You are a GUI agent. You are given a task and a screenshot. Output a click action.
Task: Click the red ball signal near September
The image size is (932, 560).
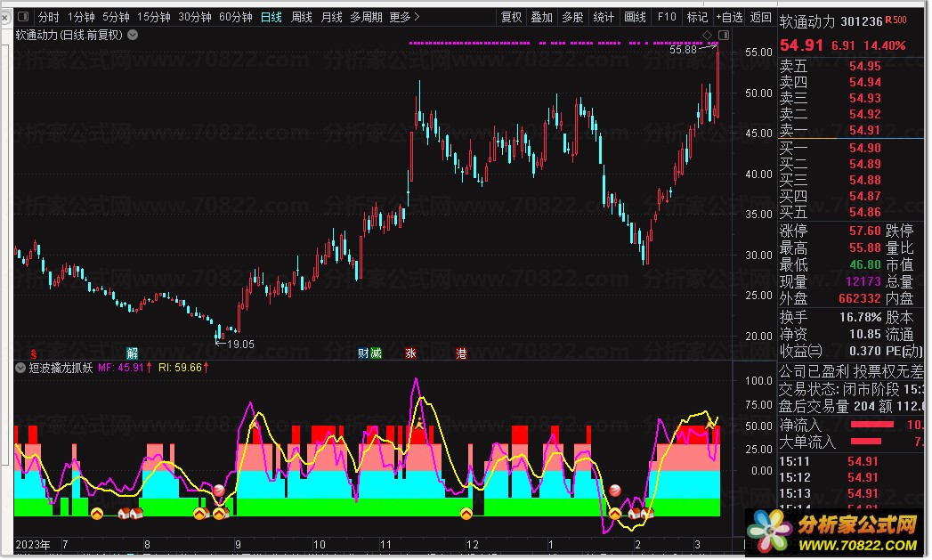(x=219, y=491)
